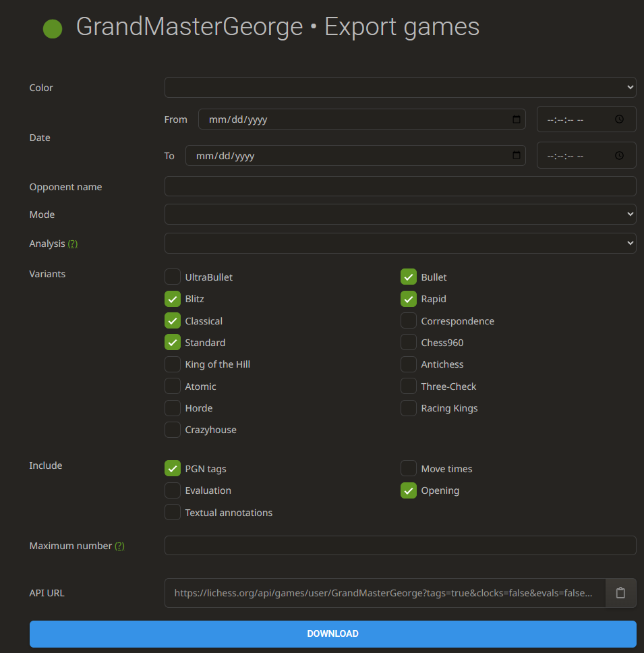Open the Maximum number help question mark
The image size is (644, 653).
(x=119, y=546)
